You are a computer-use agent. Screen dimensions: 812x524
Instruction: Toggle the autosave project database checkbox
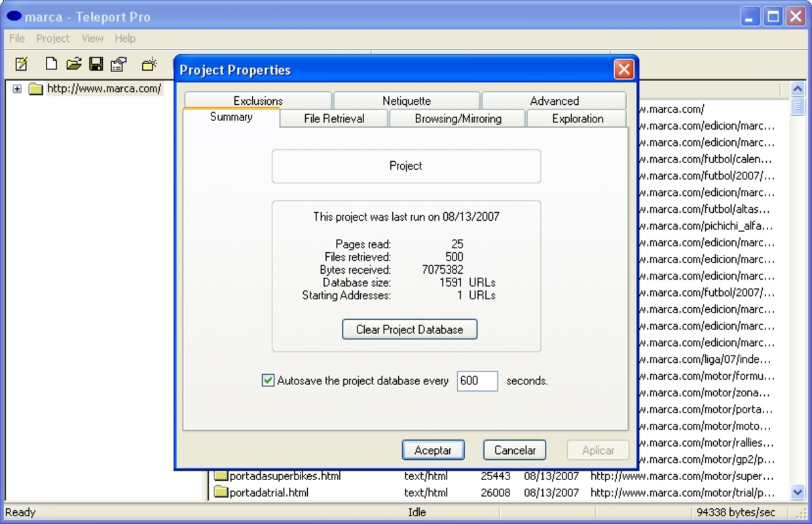(x=268, y=381)
